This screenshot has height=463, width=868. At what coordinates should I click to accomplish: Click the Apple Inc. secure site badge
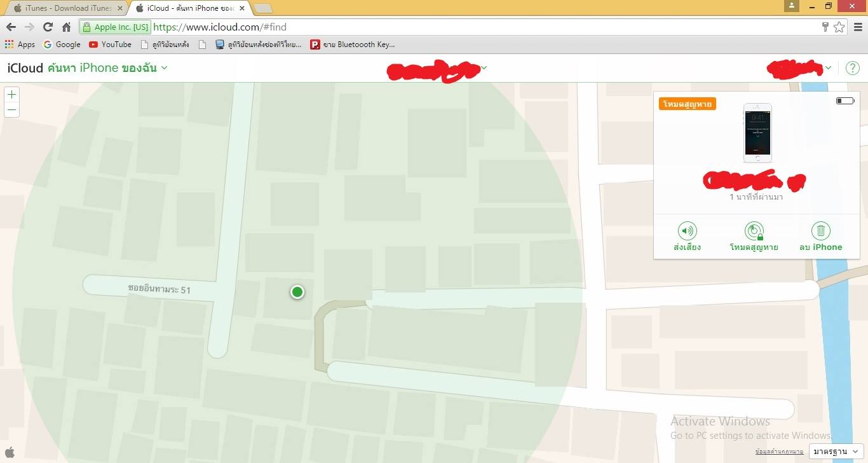(115, 27)
